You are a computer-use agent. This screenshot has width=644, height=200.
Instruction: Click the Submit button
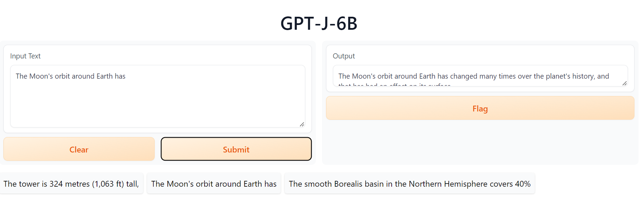click(236, 149)
